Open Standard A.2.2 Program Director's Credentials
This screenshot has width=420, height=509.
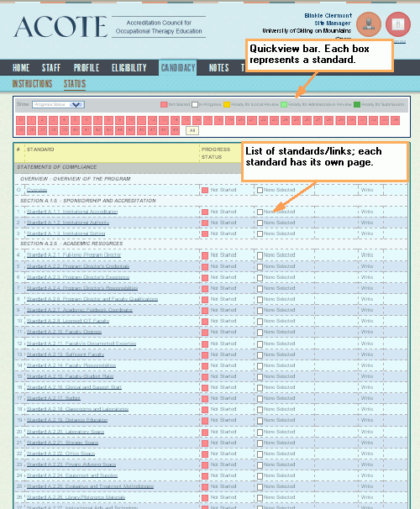pos(78,266)
